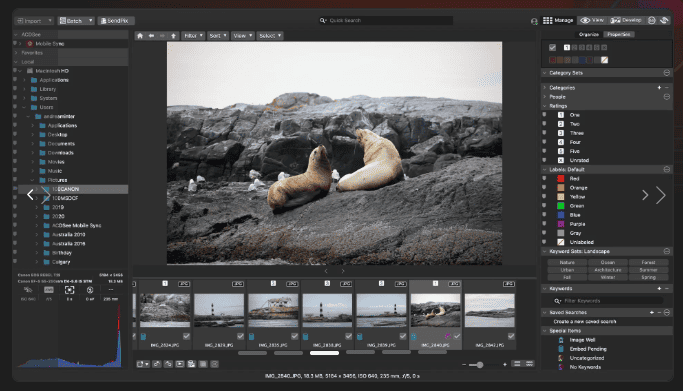This screenshot has width=683, height=391.
Task: Click the Image Well special item icon
Action: tap(561, 340)
